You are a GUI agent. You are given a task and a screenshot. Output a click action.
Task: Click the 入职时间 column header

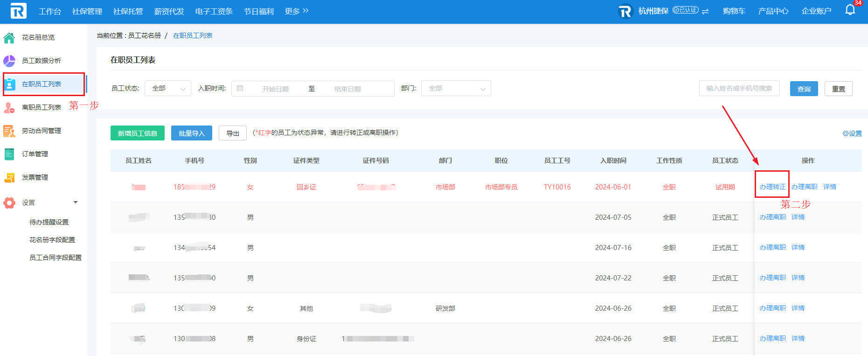(x=613, y=161)
